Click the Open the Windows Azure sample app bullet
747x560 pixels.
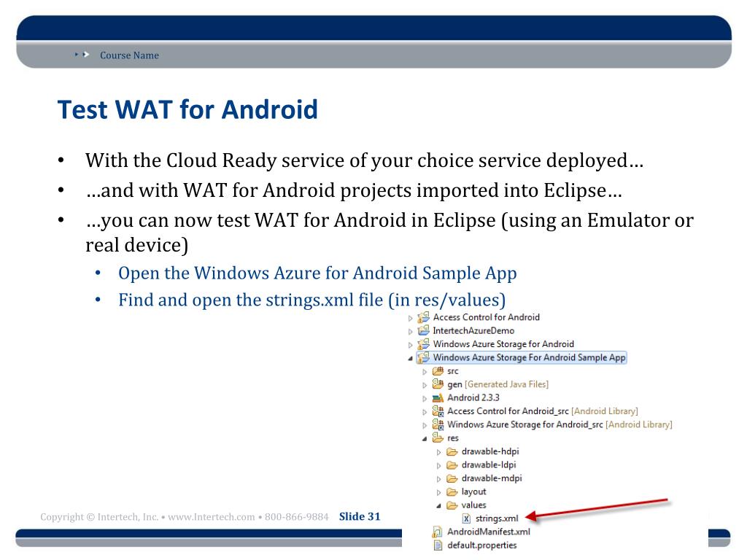[317, 273]
